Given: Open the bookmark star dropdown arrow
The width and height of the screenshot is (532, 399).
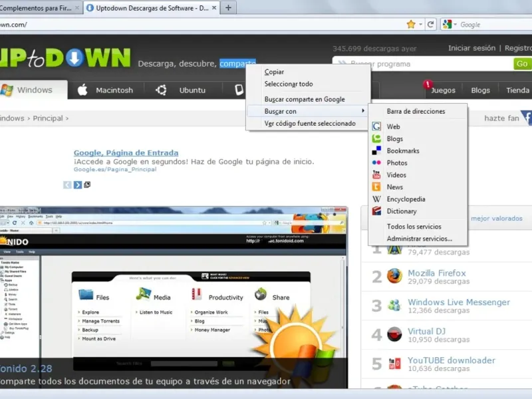Looking at the screenshot, I should 420,24.
